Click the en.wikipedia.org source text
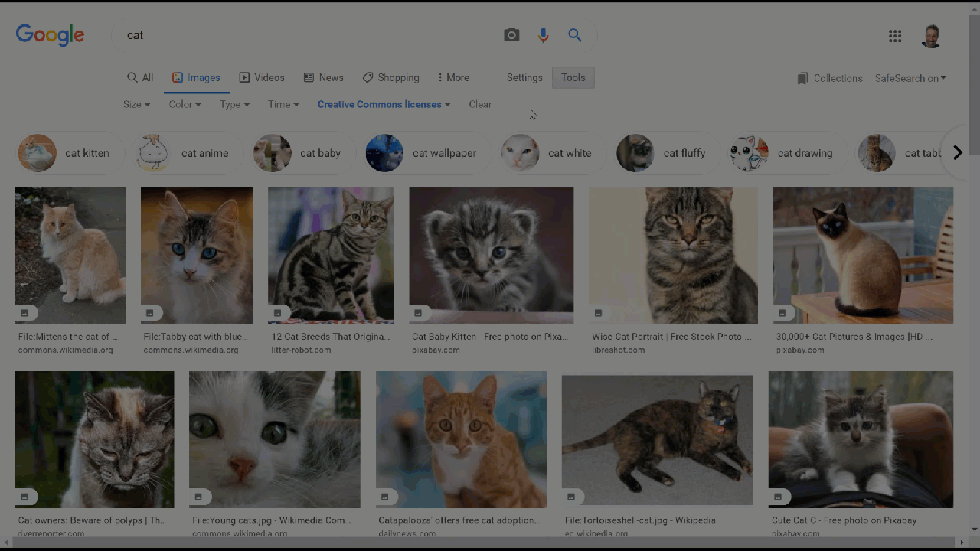Screen dimensions: 980x551 [x=596, y=533]
